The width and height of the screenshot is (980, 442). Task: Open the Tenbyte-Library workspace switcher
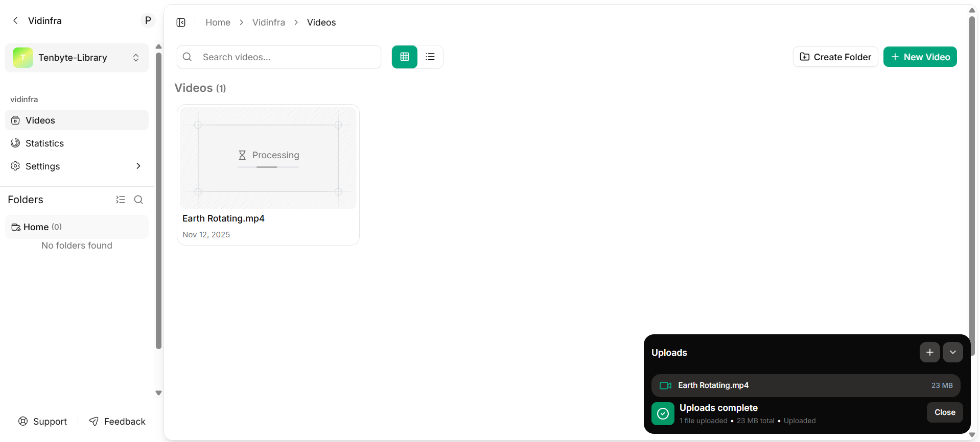77,58
